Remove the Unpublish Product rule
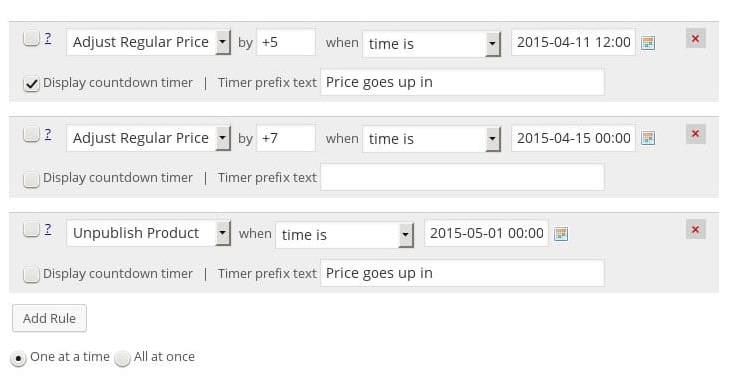This screenshot has width=736, height=377. (x=696, y=229)
